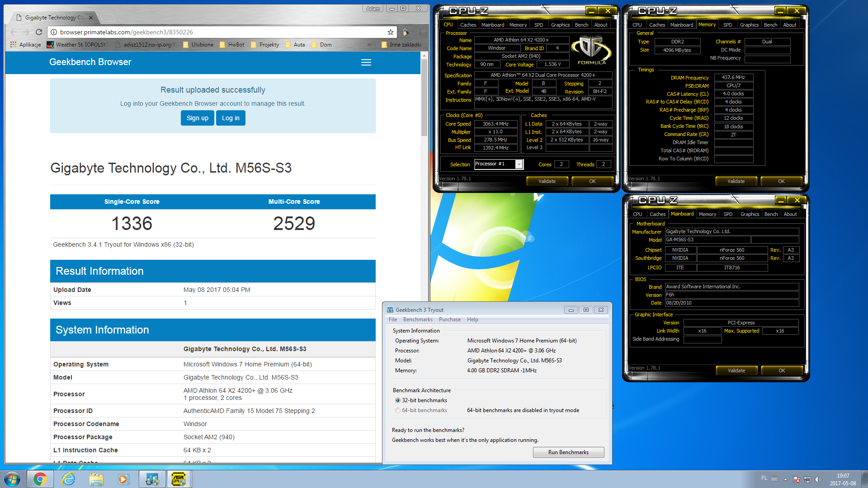Image resolution: width=868 pixels, height=488 pixels.
Task: Switch to Chrome in the taskbar
Action: [x=40, y=479]
